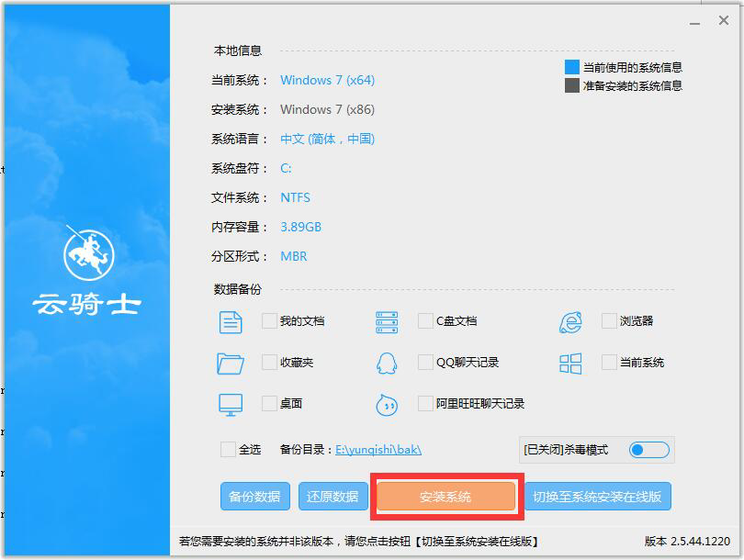Open the 浏览器 Internet Explorer icon
The width and height of the screenshot is (744, 560).
tap(570, 321)
